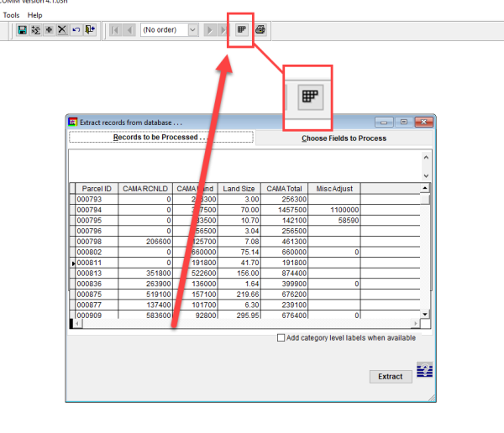This screenshot has height=433, width=504.
Task: Click the help icon beside Extract
Action: pyautogui.click(x=424, y=370)
